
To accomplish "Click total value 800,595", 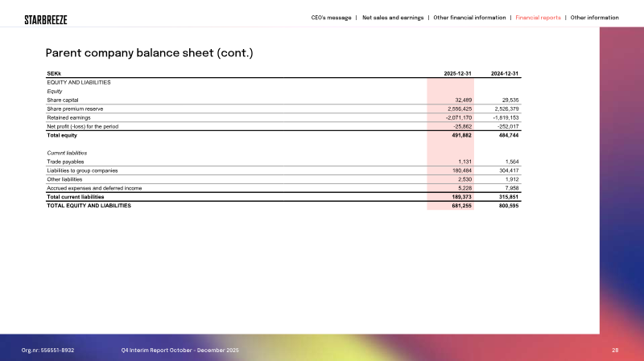I will tap(509, 206).
